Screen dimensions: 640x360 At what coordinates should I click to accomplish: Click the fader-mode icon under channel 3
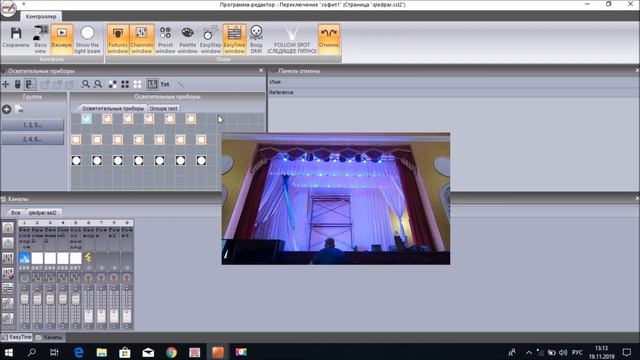(x=50, y=278)
